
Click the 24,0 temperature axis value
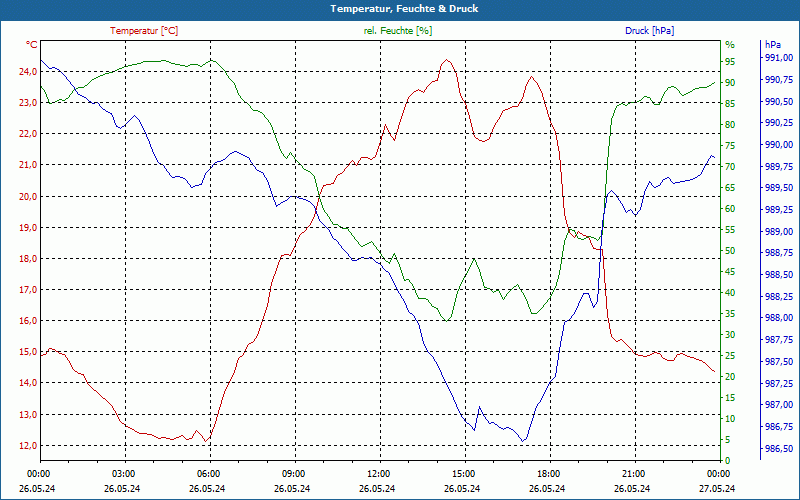click(x=28, y=71)
